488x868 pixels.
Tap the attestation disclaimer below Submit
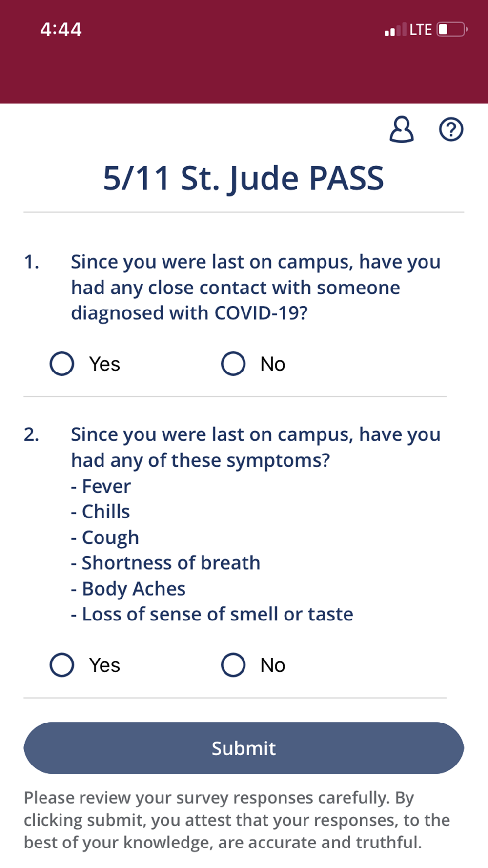(237, 820)
